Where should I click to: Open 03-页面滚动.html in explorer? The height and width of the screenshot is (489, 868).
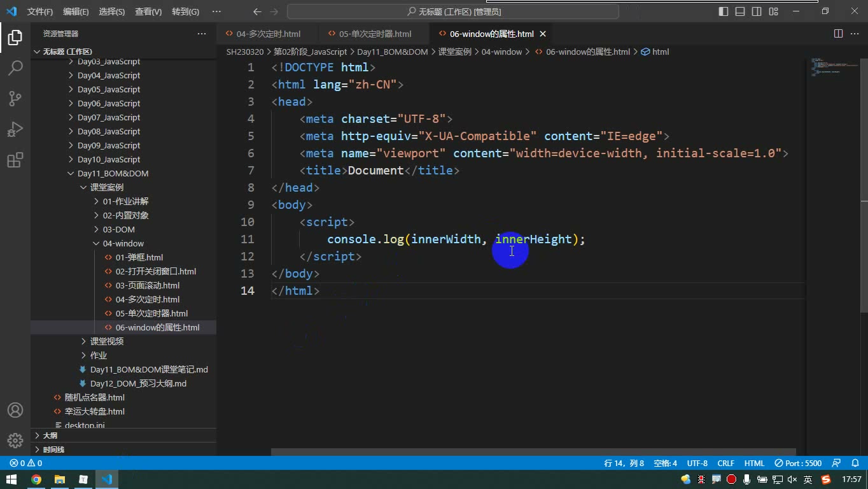click(147, 285)
